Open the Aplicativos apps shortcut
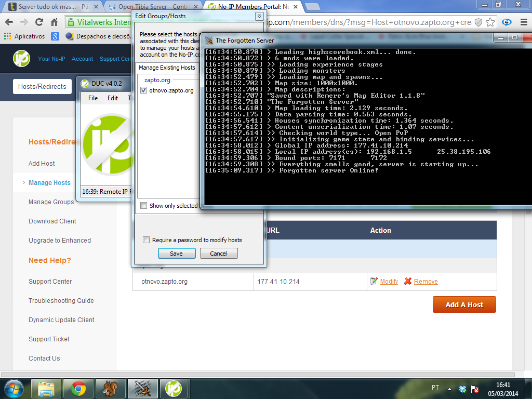 [x=24, y=36]
